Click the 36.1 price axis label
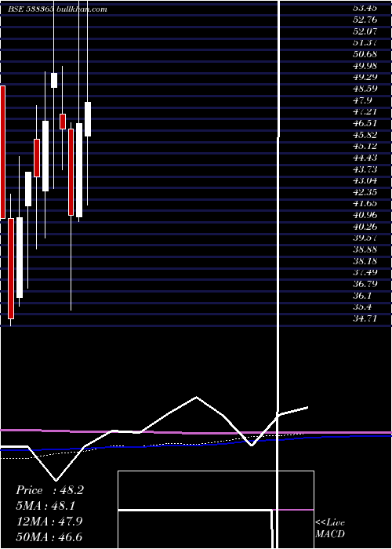The width and height of the screenshot is (392, 549). tap(362, 296)
